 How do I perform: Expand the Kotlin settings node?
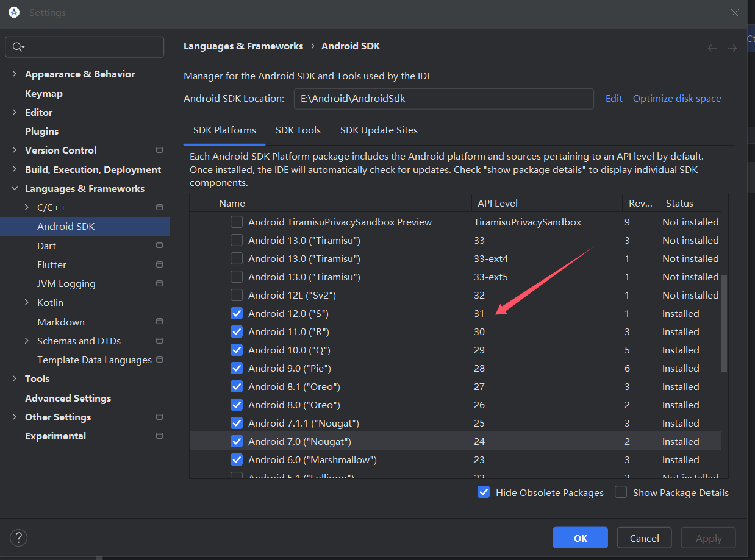click(27, 303)
